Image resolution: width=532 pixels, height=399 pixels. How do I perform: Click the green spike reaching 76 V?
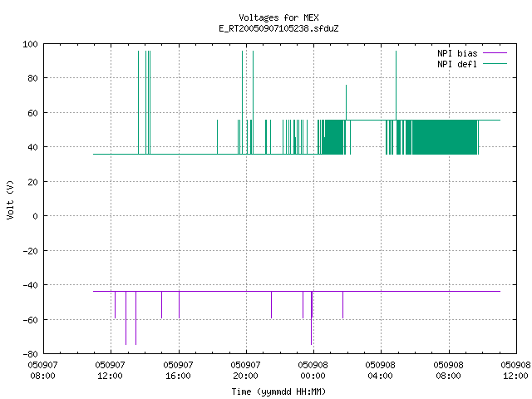click(346, 101)
